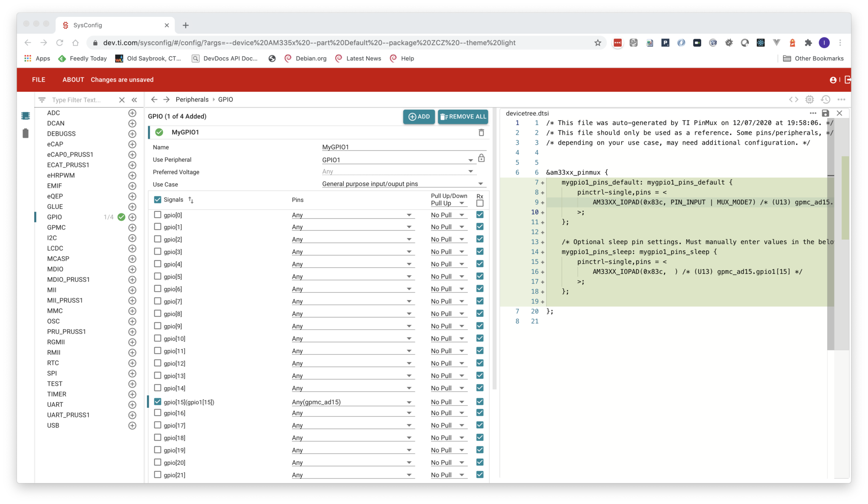868x504 pixels.
Task: Open the history clock icon in toolbar
Action: tap(825, 100)
